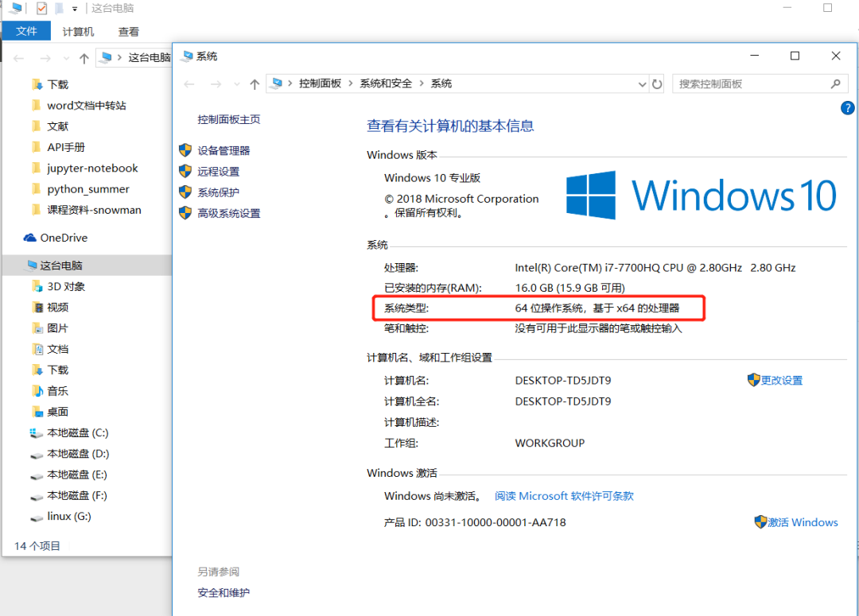Expand chevron after 系统和安全 in breadcrumb
Screen dimensions: 859x616
(422, 83)
